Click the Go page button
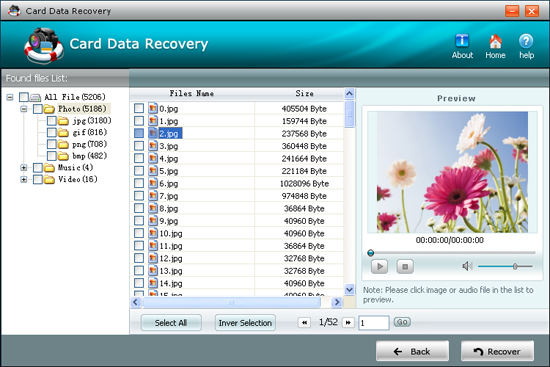Image resolution: width=550 pixels, height=367 pixels. [402, 322]
